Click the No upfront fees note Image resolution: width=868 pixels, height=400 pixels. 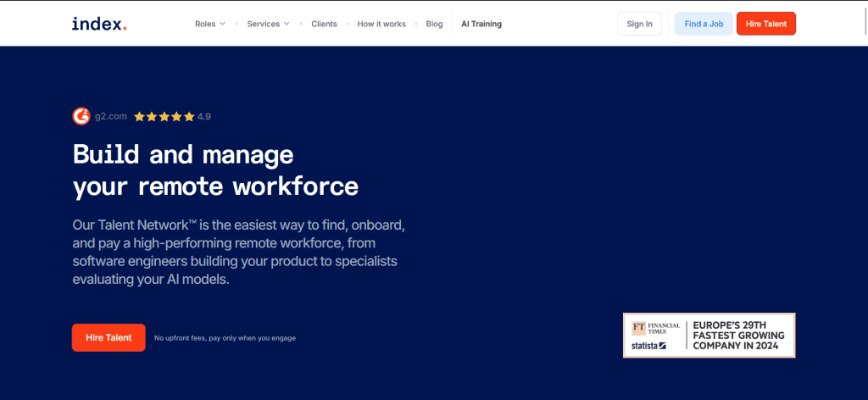225,338
